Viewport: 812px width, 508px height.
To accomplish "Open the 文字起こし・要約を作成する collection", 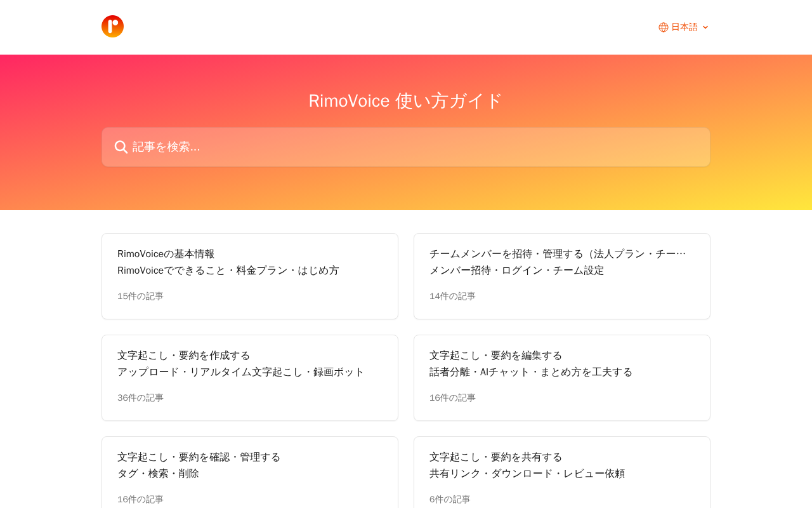I will coord(250,378).
